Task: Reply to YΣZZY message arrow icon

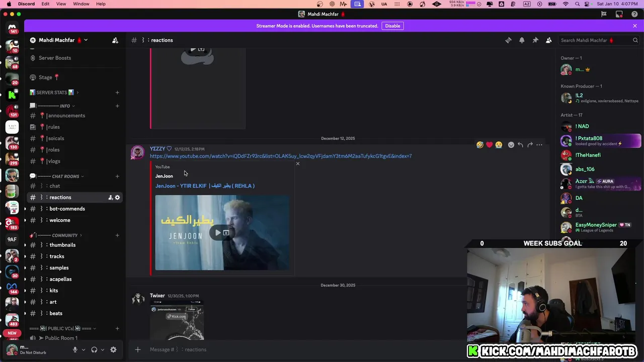Action: pos(520,145)
